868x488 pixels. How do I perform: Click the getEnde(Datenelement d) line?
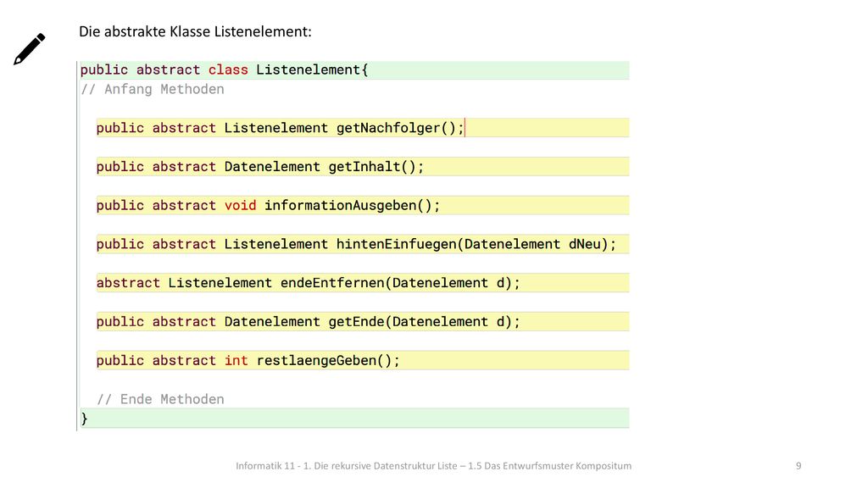click(x=363, y=321)
